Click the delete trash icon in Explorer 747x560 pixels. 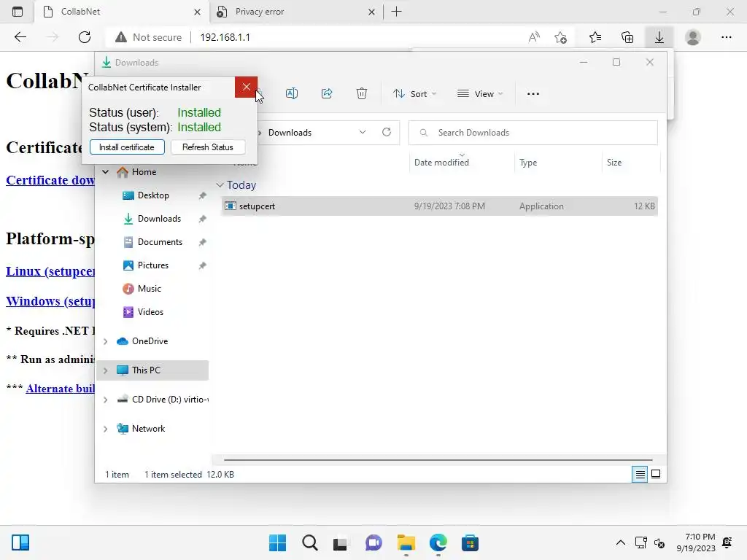click(x=362, y=93)
